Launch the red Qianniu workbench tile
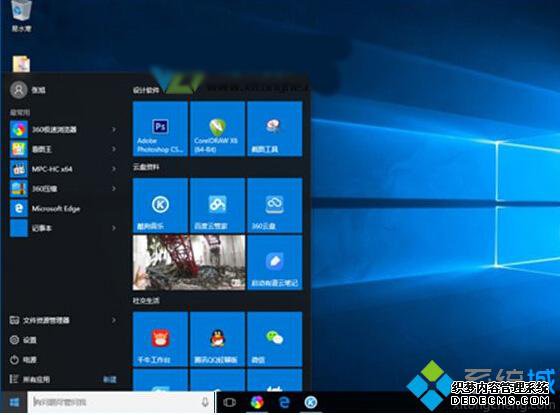560x415 pixels. (160, 339)
